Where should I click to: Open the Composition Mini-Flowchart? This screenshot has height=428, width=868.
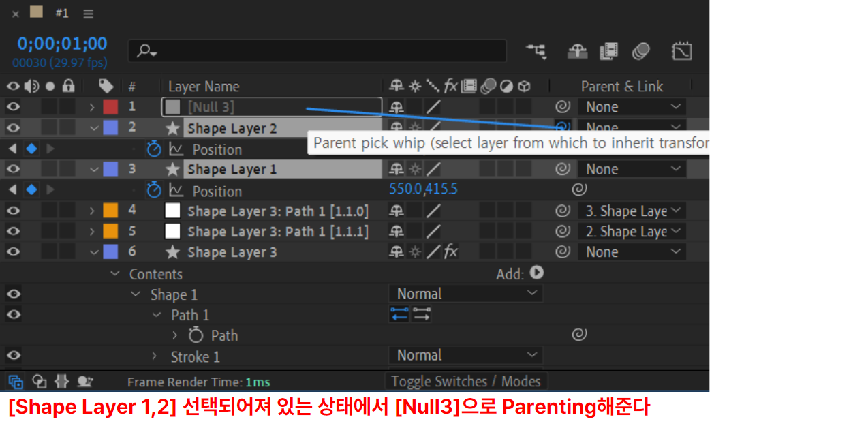pyautogui.click(x=536, y=50)
